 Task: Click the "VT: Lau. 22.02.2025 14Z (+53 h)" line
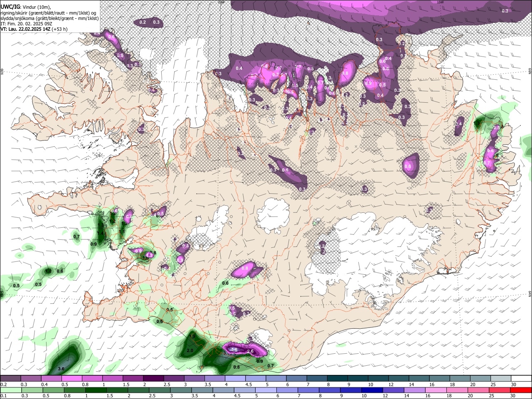(x=34, y=29)
